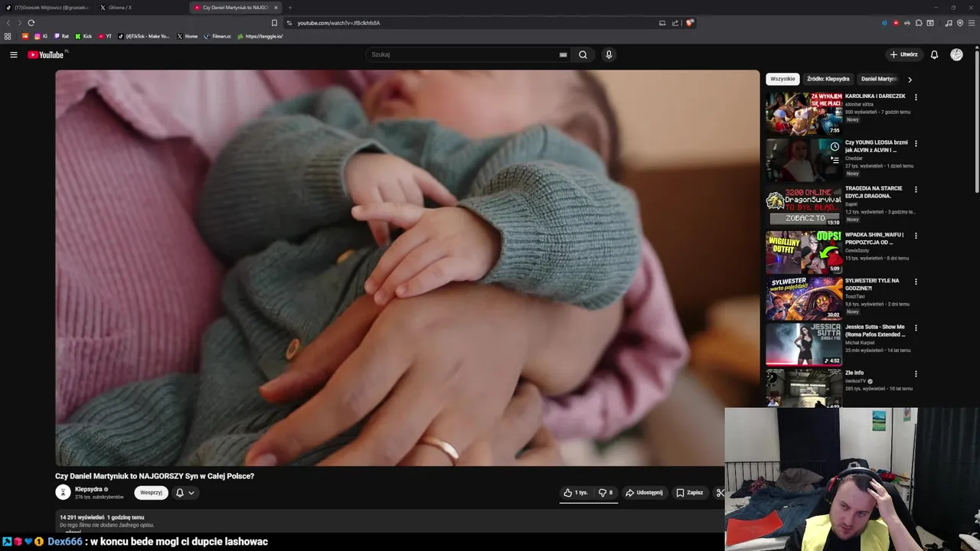
Task: Select the Daniel Martyniuk filter chip
Action: click(879, 79)
